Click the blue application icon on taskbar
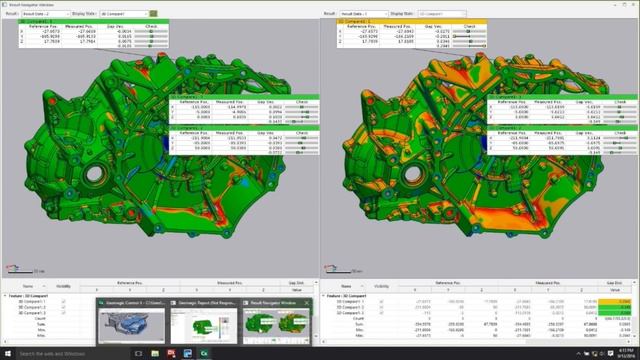 coord(187,353)
